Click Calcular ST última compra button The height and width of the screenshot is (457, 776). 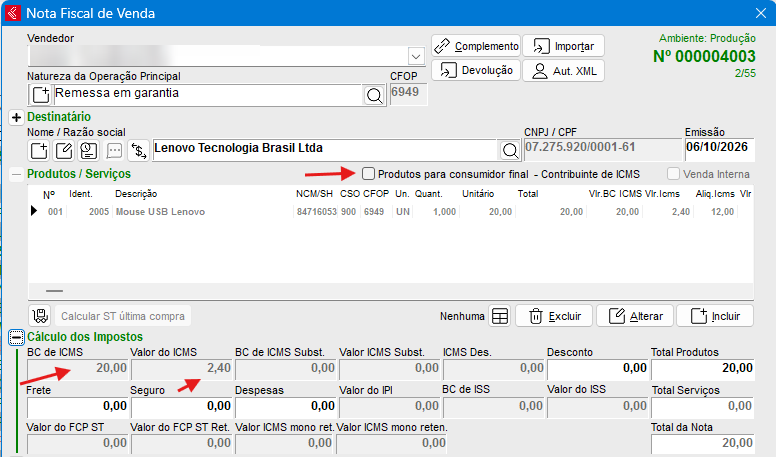[x=122, y=316]
